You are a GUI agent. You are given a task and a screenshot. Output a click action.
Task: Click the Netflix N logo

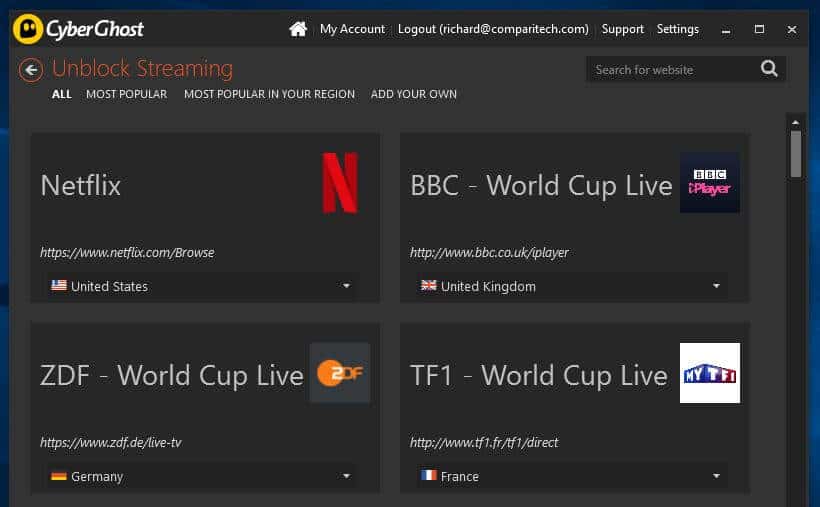point(340,183)
